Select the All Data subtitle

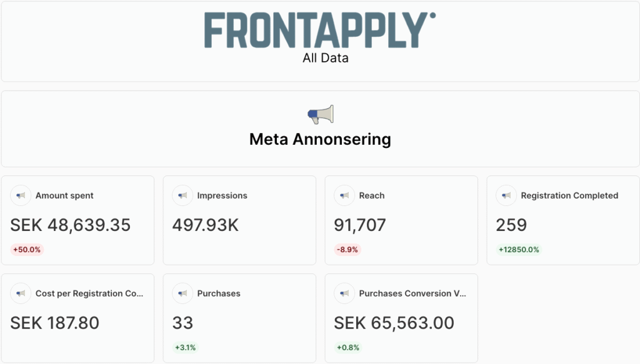coord(325,59)
